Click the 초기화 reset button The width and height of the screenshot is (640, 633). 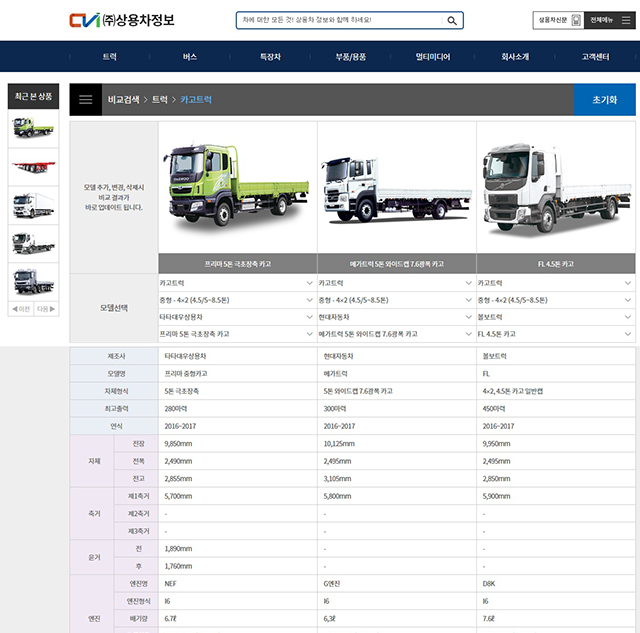tap(604, 100)
